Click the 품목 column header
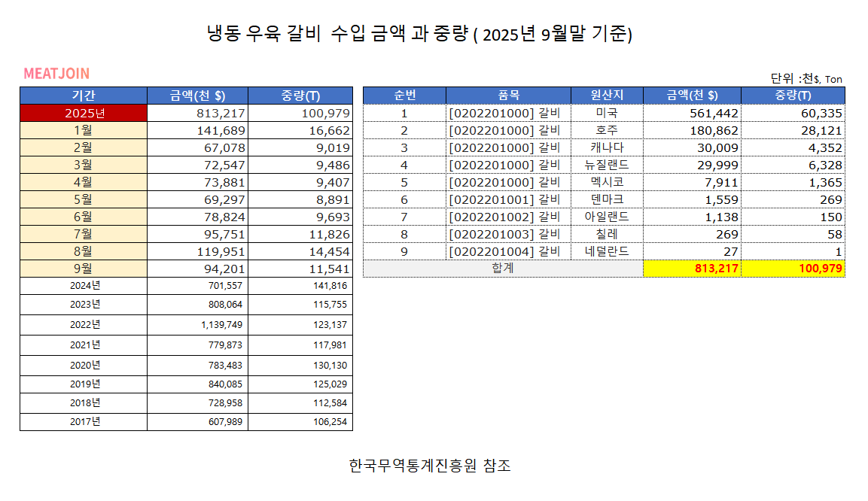The image size is (868, 501). coord(508,96)
